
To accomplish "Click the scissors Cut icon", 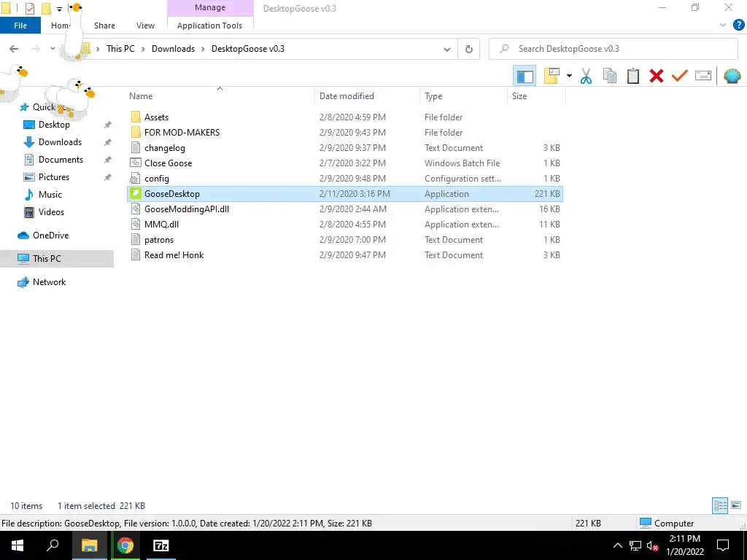I will click(x=586, y=76).
